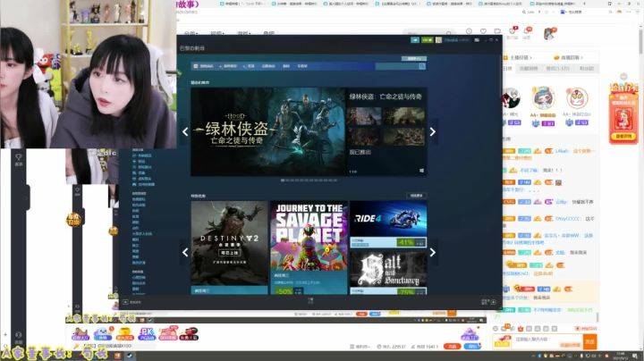This screenshot has height=361, width=644.
Task: Click the green install Steam button in title bar
Action: tap(428, 40)
